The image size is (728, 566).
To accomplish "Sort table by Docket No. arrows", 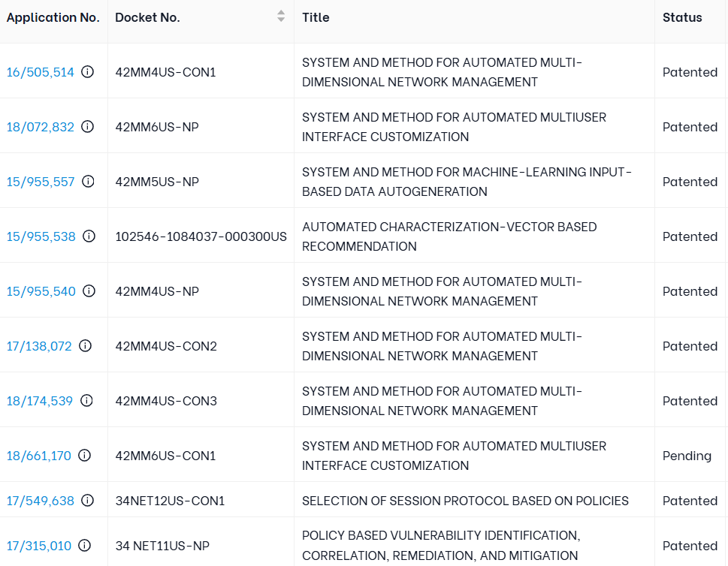I will coord(281,17).
